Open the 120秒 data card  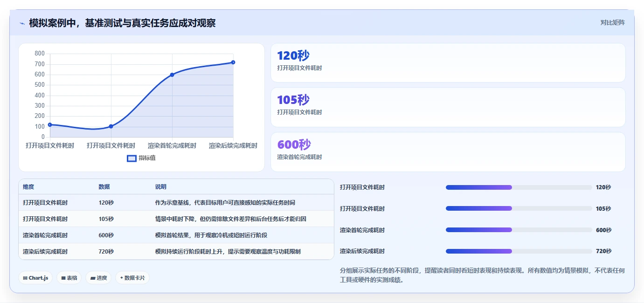448,62
